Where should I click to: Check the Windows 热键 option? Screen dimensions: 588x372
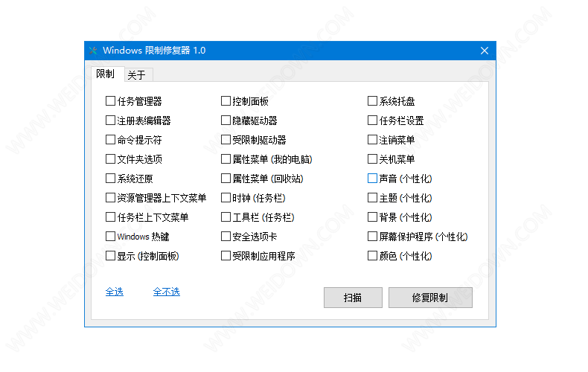(x=110, y=237)
